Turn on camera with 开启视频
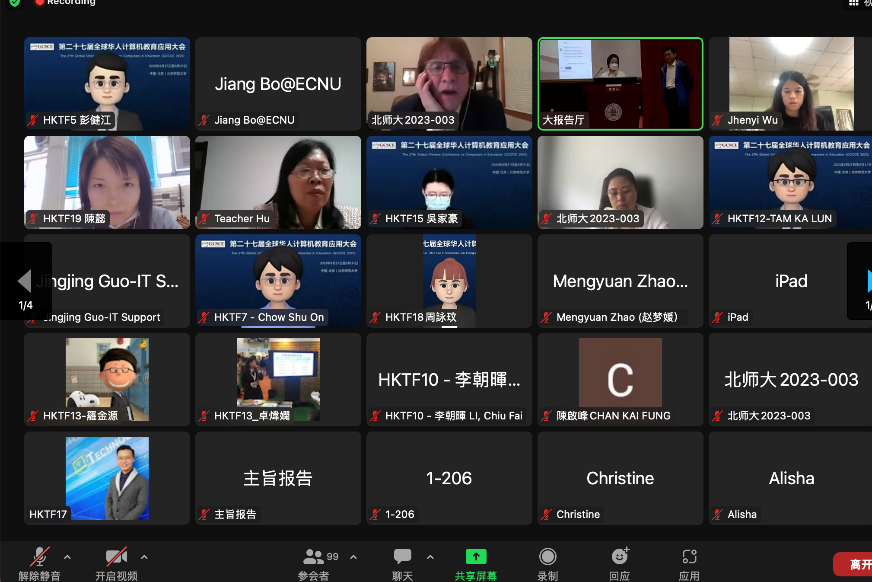Viewport: 872px width, 582px height. pos(116,564)
